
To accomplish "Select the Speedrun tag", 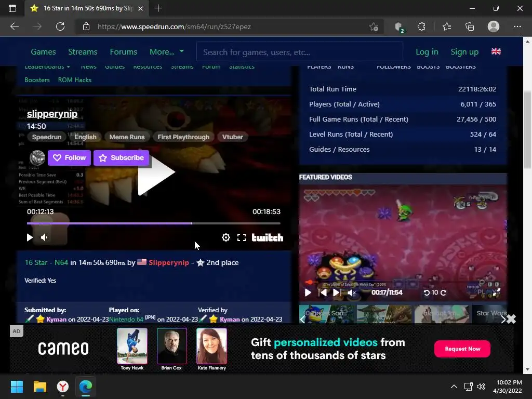I will [47, 137].
